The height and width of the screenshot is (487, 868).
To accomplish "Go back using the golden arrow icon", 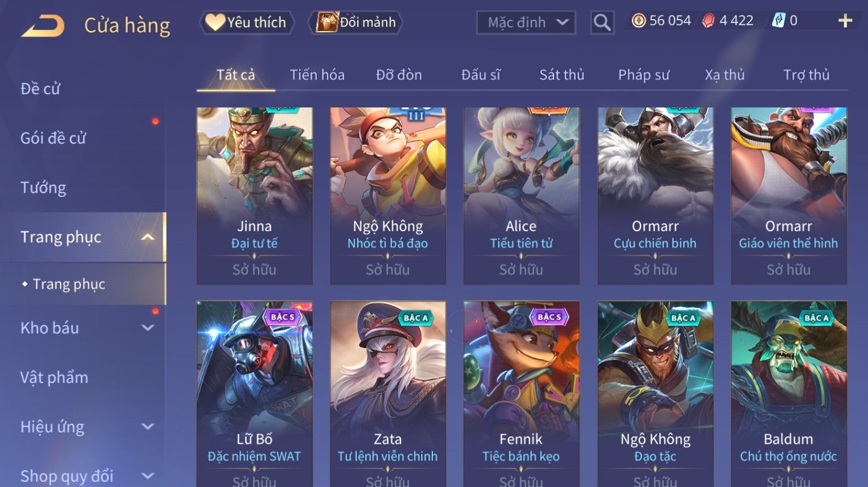I will coord(43,26).
